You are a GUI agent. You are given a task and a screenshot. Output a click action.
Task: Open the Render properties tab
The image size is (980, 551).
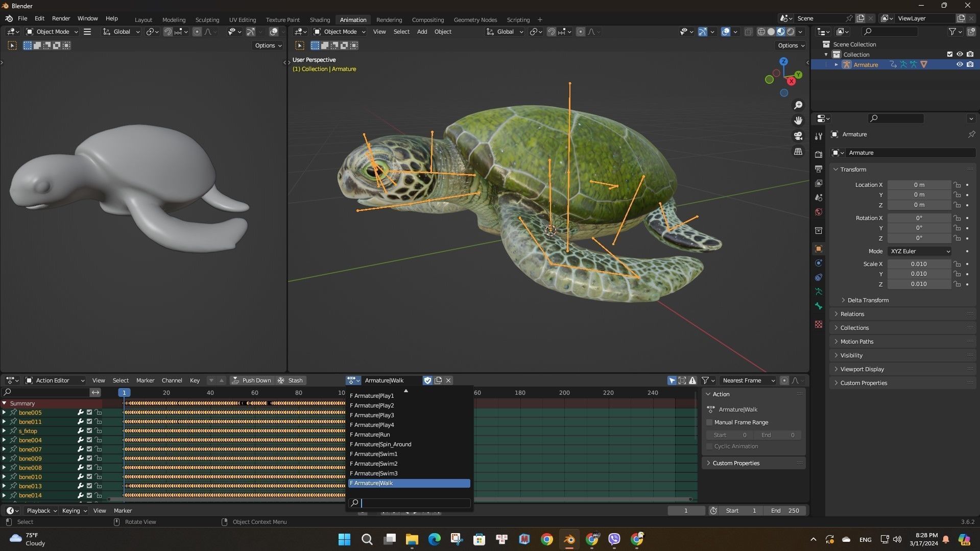(x=819, y=154)
